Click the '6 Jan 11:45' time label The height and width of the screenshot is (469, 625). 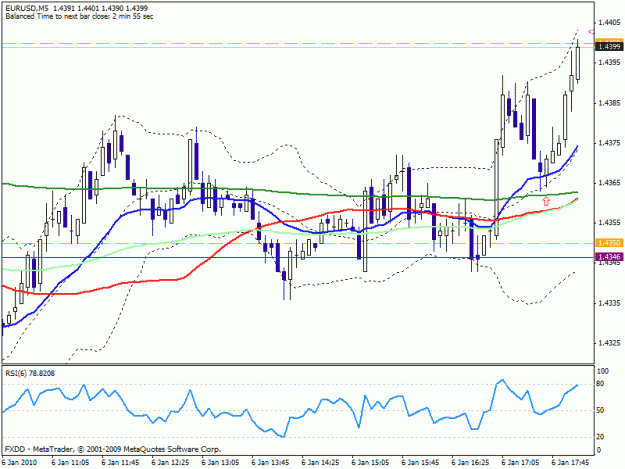point(120,463)
